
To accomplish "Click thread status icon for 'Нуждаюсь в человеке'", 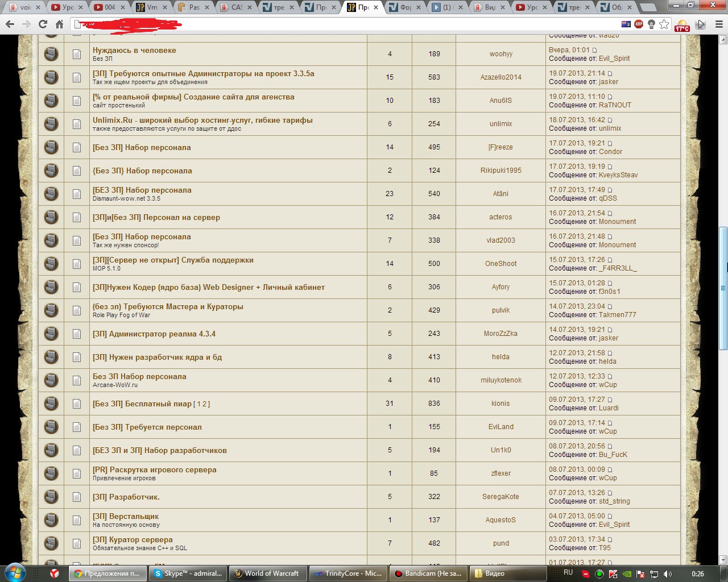I will [51, 54].
